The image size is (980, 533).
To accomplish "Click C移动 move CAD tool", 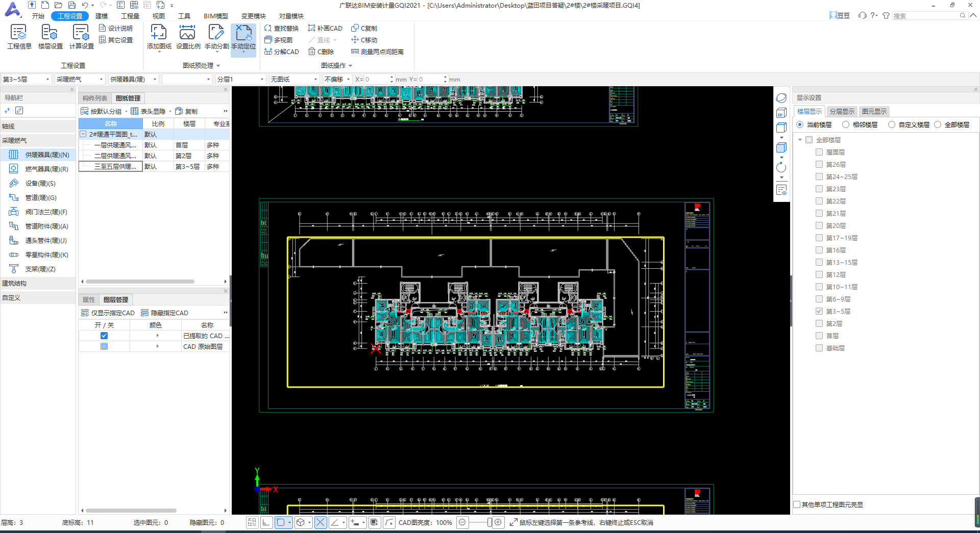I will pyautogui.click(x=364, y=40).
